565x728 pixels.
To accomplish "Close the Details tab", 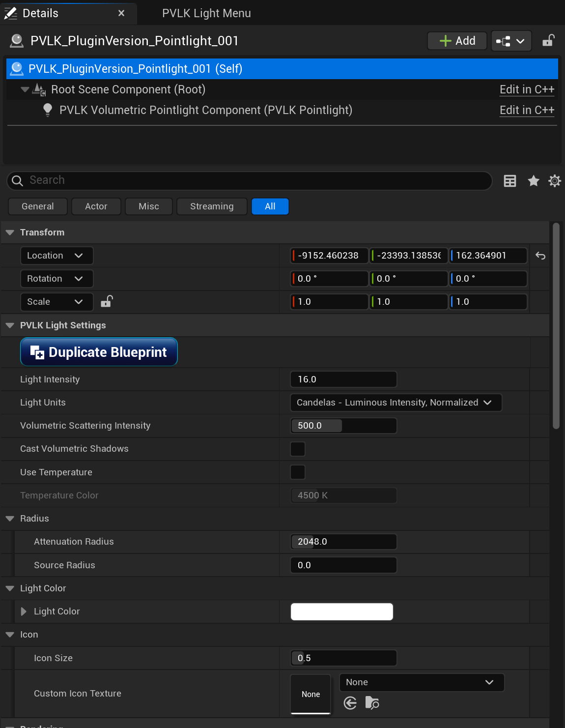I will pos(121,13).
